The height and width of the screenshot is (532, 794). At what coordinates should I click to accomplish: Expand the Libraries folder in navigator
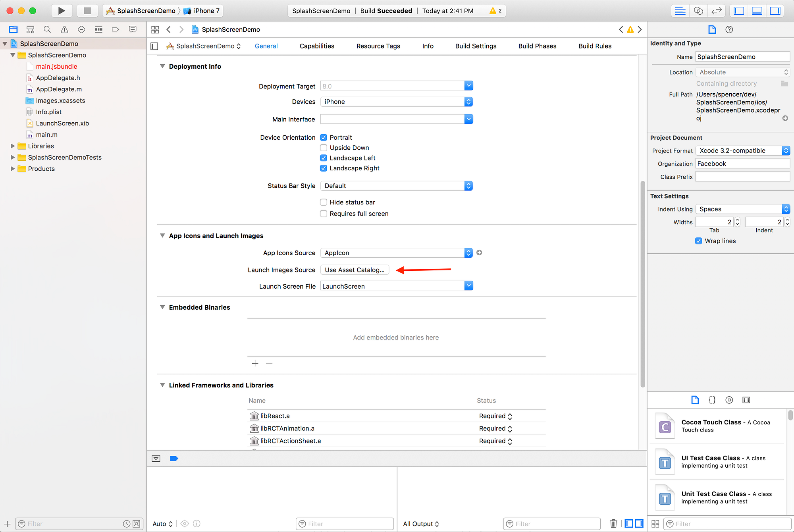(x=13, y=146)
